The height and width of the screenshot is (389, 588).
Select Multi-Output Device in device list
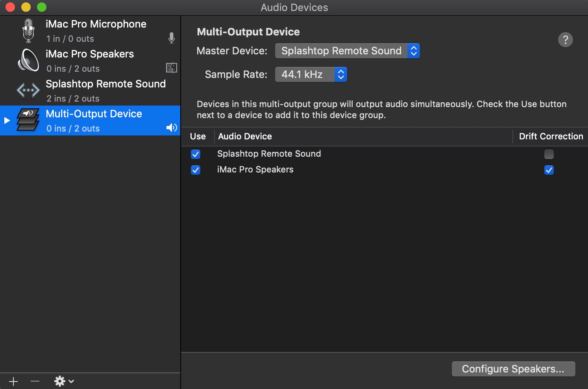[x=90, y=120]
